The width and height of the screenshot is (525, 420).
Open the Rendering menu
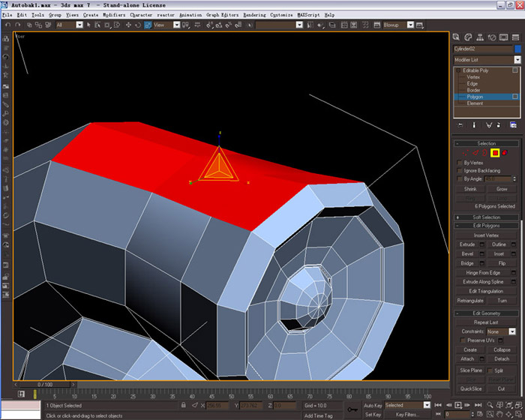[254, 15]
